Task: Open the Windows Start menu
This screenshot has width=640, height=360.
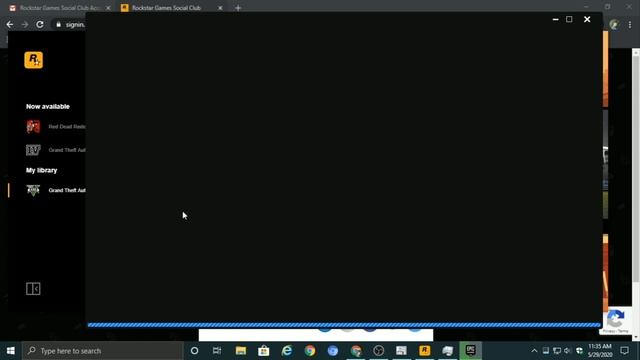Action: [11, 351]
